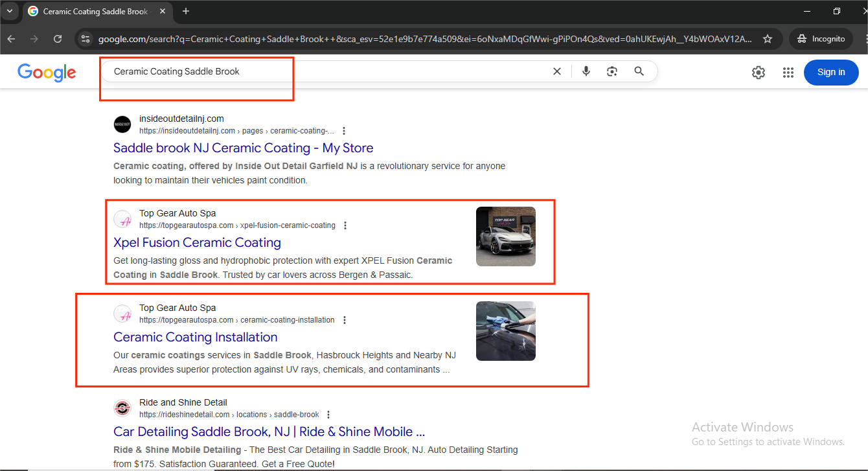
Task: Switch to Ceramic Coating Saddle Brook tab
Action: (x=95, y=12)
